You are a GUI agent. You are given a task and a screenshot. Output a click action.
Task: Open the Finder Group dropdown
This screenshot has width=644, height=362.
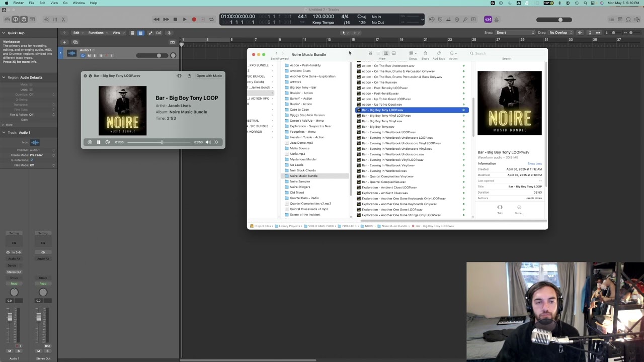point(413,53)
